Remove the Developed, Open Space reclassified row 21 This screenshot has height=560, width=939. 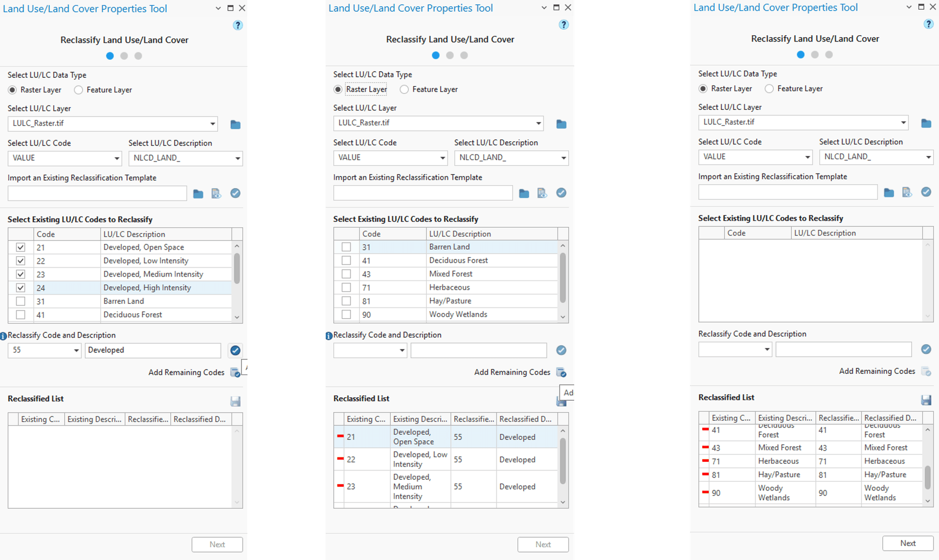click(x=340, y=436)
